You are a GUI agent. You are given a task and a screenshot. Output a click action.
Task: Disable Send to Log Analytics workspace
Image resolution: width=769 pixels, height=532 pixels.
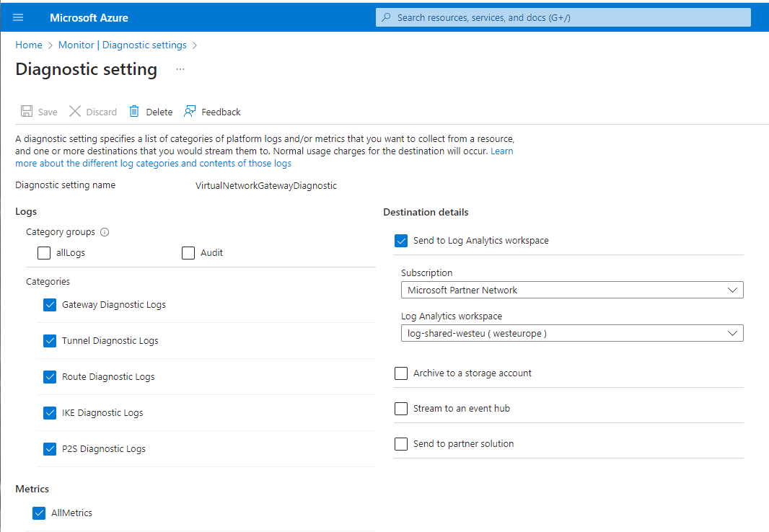point(401,241)
